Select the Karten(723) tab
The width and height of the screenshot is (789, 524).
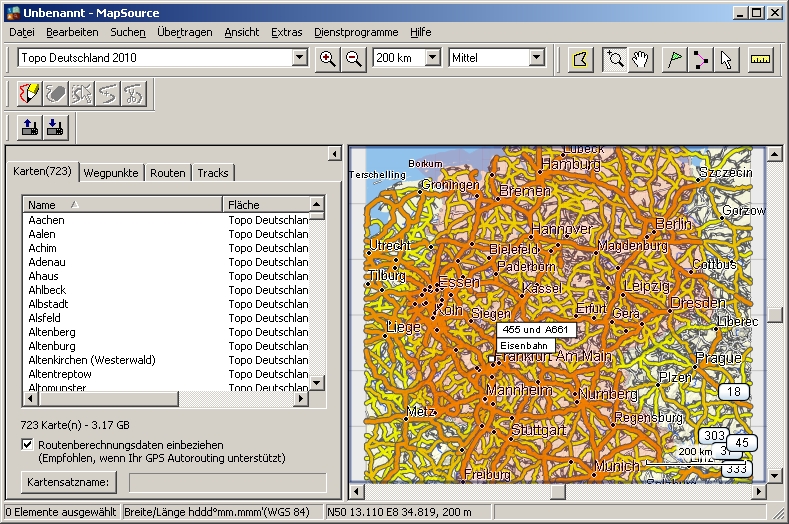(42, 171)
